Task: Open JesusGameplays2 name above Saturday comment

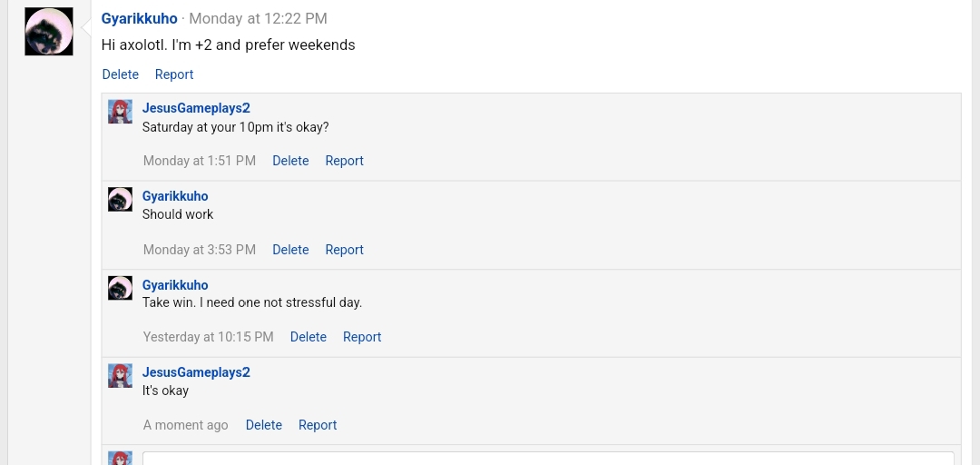Action: [x=196, y=108]
